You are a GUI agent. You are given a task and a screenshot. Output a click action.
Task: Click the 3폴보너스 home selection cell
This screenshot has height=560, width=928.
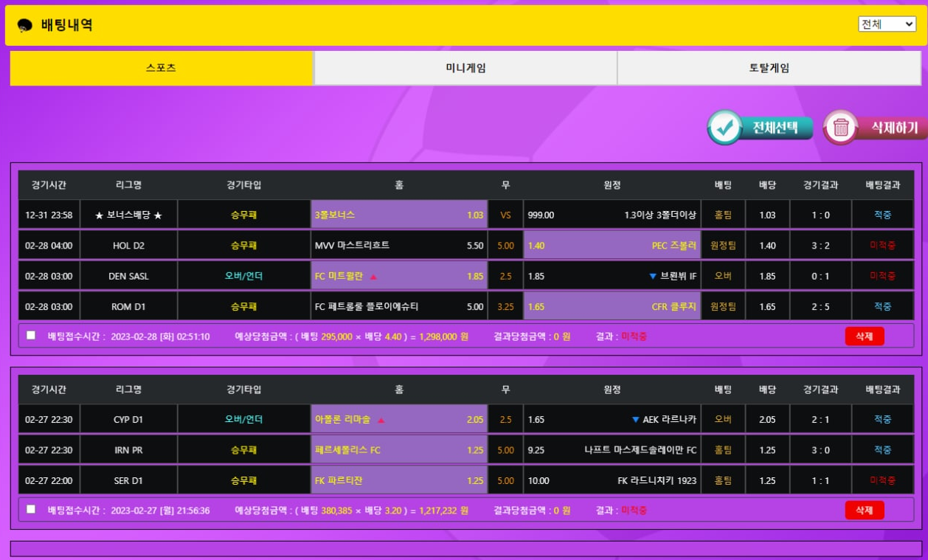click(x=398, y=215)
